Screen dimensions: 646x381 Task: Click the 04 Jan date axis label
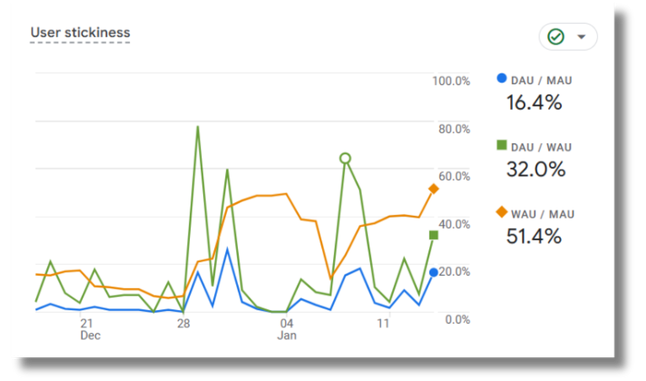pos(287,330)
